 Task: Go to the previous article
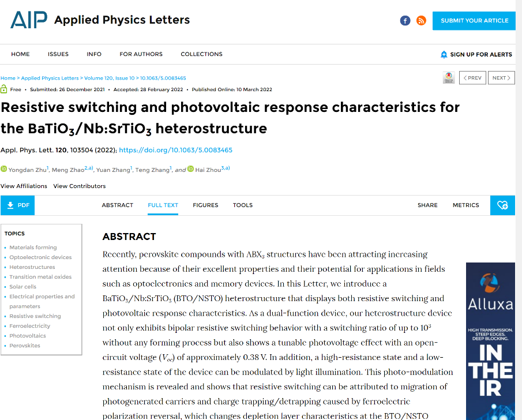pos(472,78)
